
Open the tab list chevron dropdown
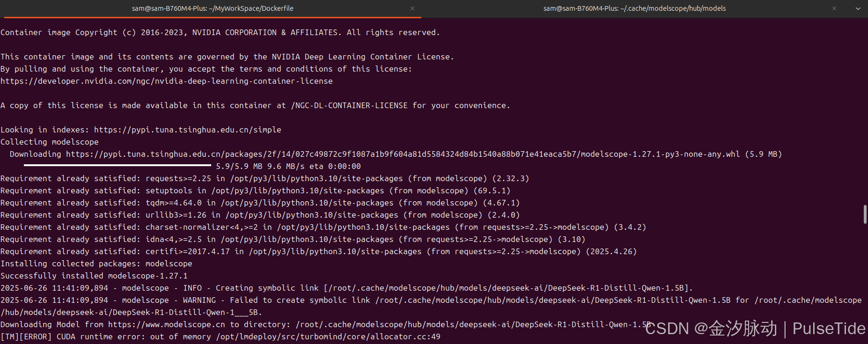pyautogui.click(x=858, y=8)
